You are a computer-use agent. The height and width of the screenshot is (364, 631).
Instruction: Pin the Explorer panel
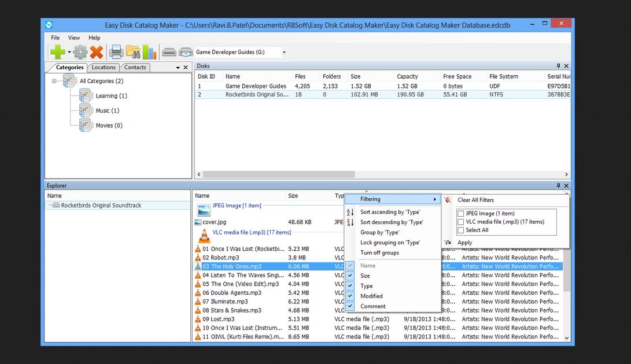click(x=558, y=185)
